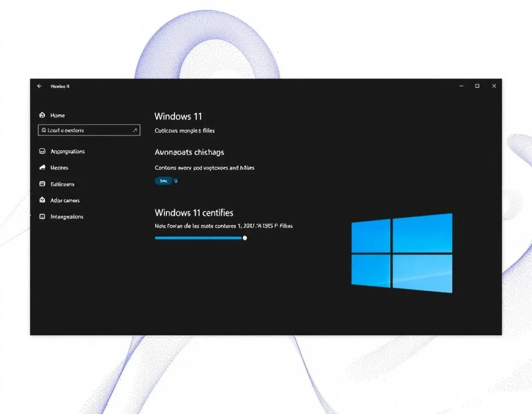This screenshot has width=532, height=414.
Task: Click the slider's round white handle
Action: pyautogui.click(x=245, y=238)
